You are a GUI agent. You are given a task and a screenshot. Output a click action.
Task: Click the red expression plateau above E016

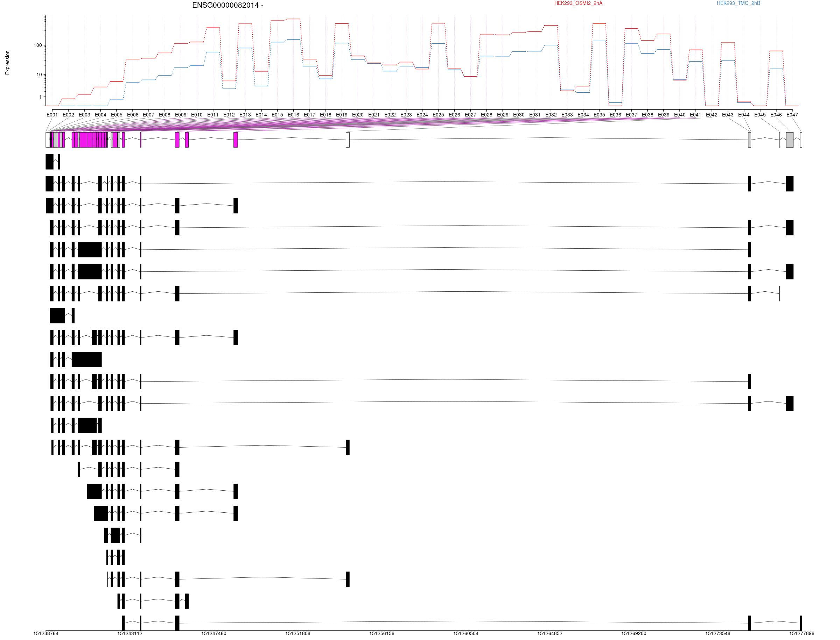click(293, 19)
